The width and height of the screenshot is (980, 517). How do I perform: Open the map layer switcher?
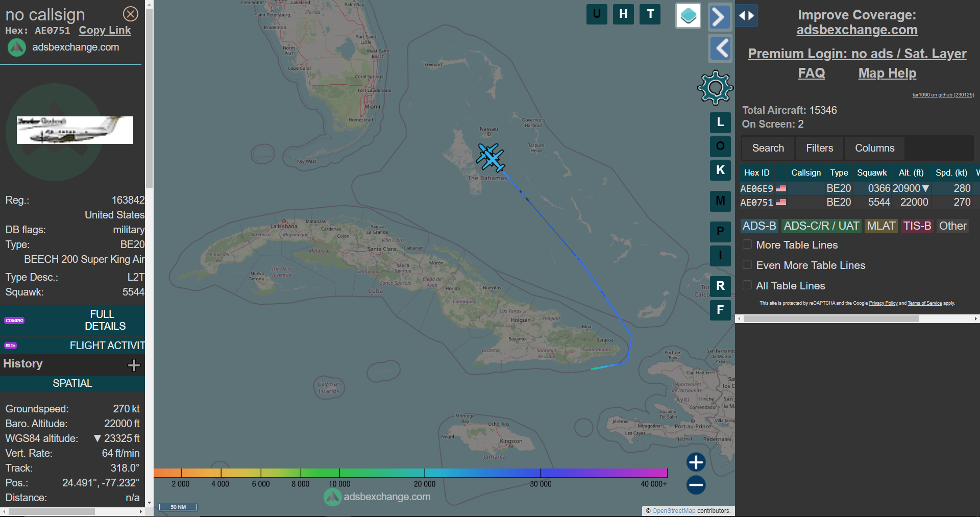pyautogui.click(x=688, y=16)
